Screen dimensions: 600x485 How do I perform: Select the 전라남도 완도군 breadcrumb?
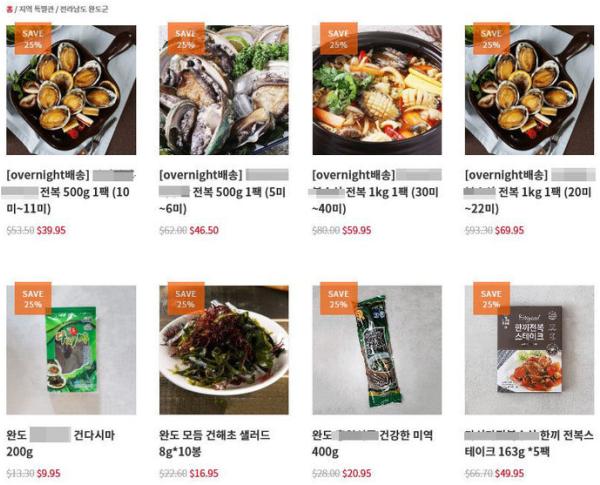click(x=84, y=10)
